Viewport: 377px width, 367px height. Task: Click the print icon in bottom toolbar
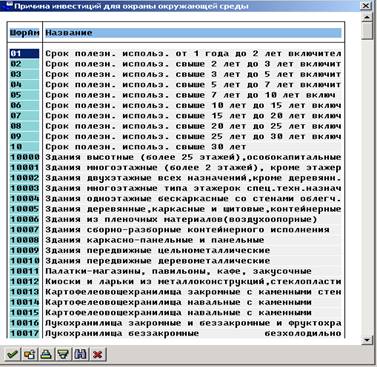pos(46,354)
